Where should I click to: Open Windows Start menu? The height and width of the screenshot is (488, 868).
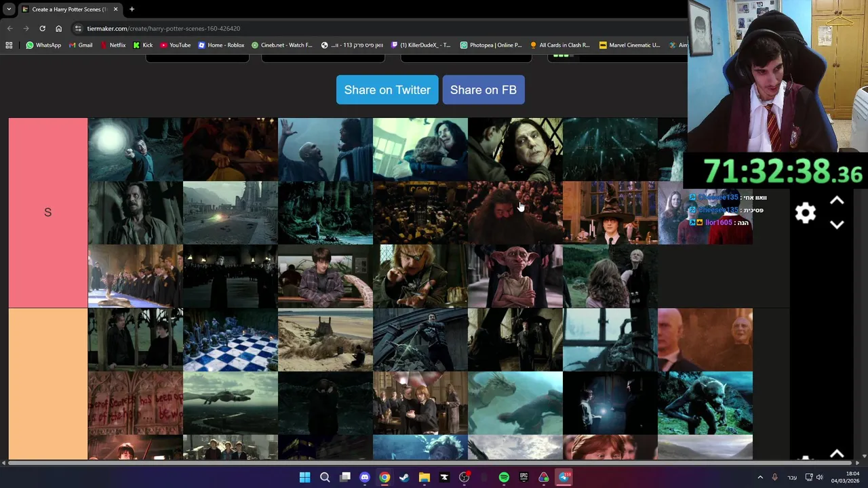click(304, 477)
